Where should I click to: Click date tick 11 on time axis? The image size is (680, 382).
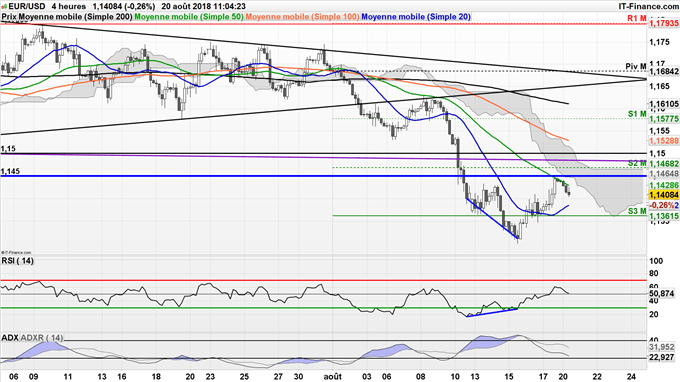point(68,376)
